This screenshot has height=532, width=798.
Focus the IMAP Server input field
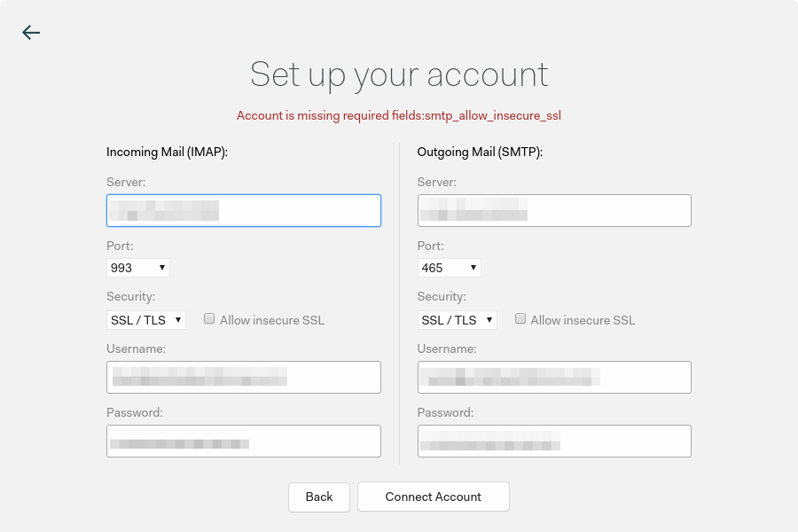point(244,210)
